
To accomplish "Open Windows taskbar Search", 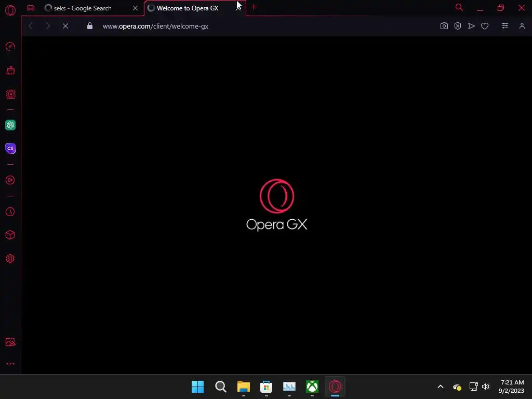I will coord(220,387).
